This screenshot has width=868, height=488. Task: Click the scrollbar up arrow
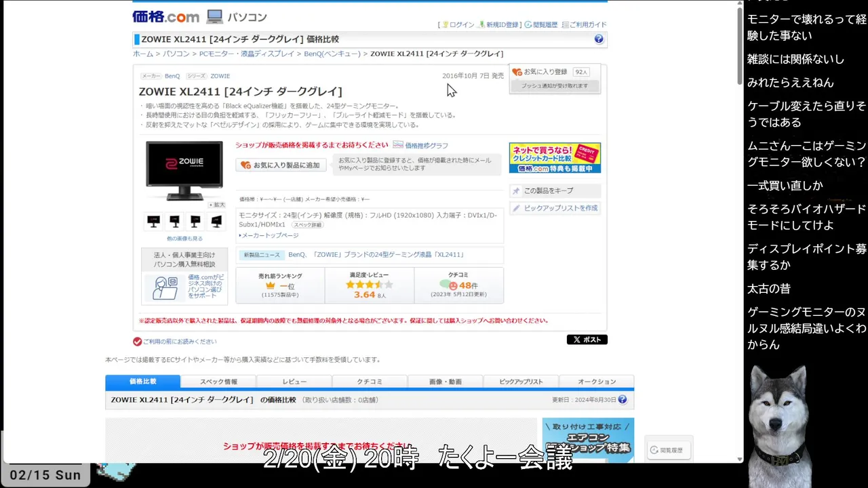(740, 4)
